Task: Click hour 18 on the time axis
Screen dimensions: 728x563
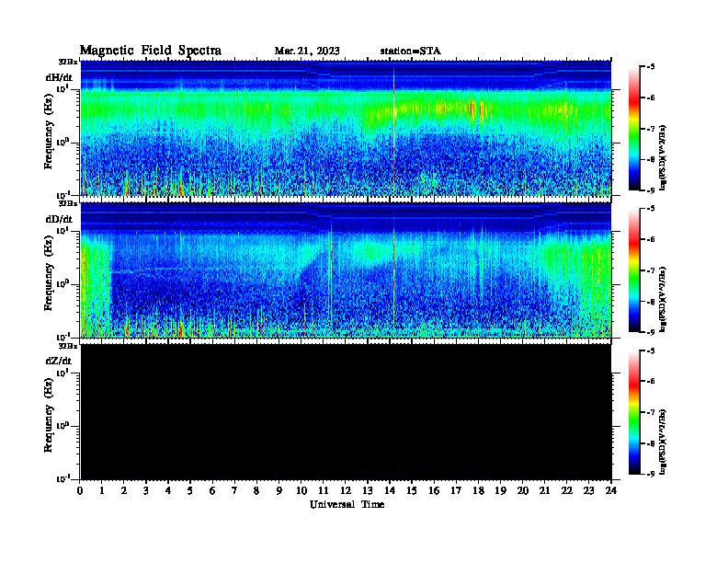Action: 478,490
